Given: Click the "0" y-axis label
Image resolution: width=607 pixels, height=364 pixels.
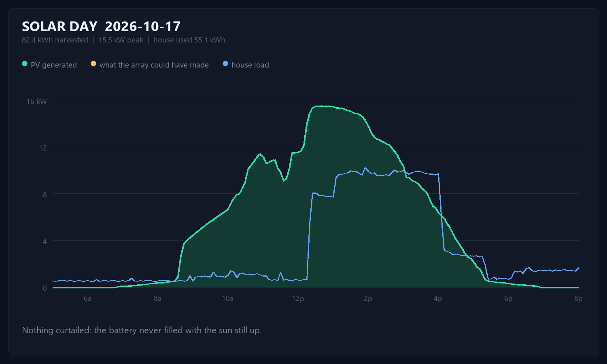Looking at the screenshot, I should click(x=45, y=288).
